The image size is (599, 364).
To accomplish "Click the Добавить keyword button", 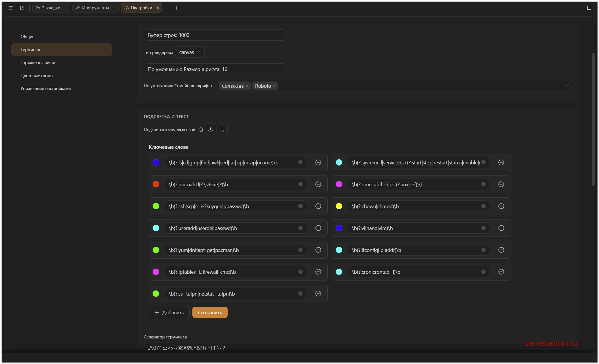I will 169,312.
